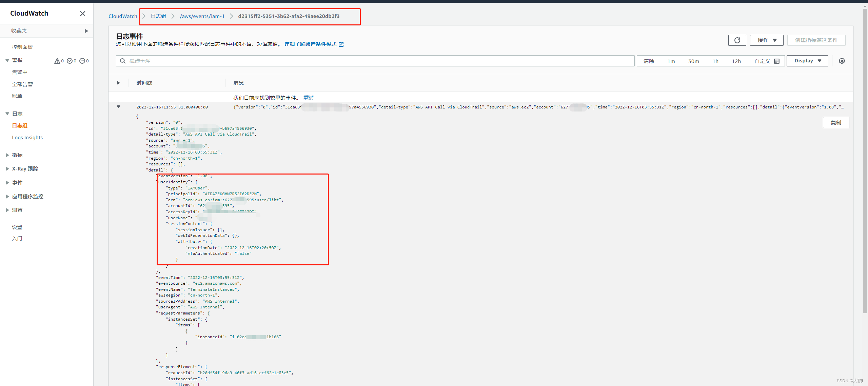Select the 1h time range
The height and width of the screenshot is (386, 868).
(715, 61)
